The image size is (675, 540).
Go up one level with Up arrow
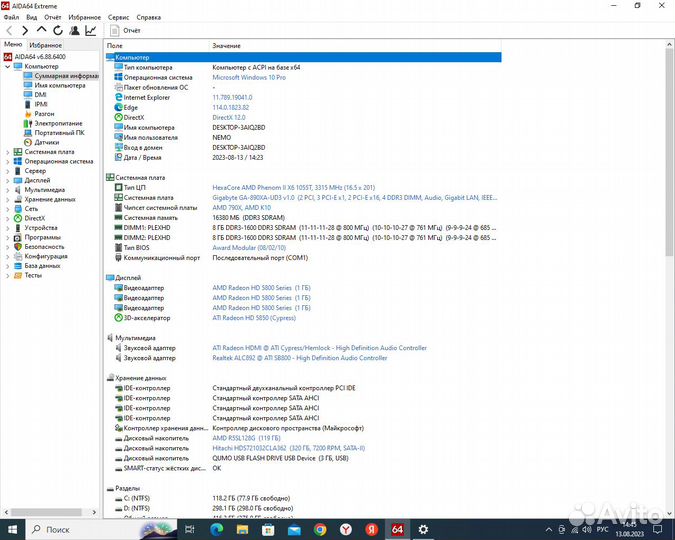41,30
